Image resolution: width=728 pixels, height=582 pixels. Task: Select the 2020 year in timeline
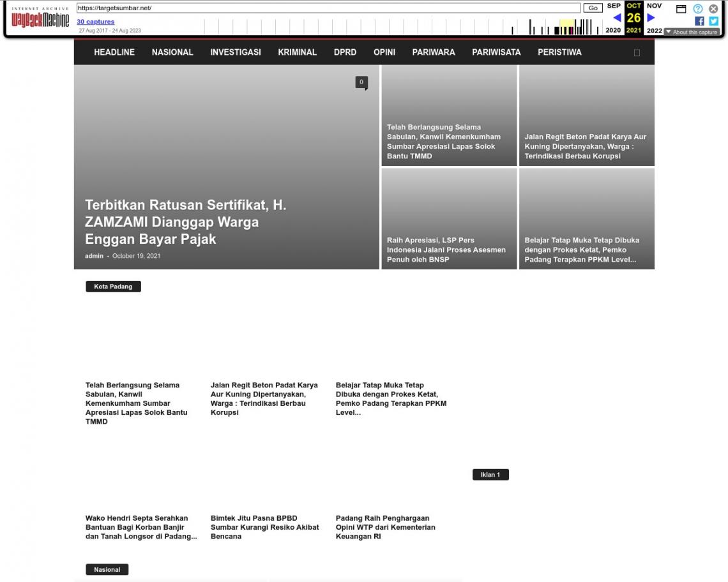coord(613,31)
